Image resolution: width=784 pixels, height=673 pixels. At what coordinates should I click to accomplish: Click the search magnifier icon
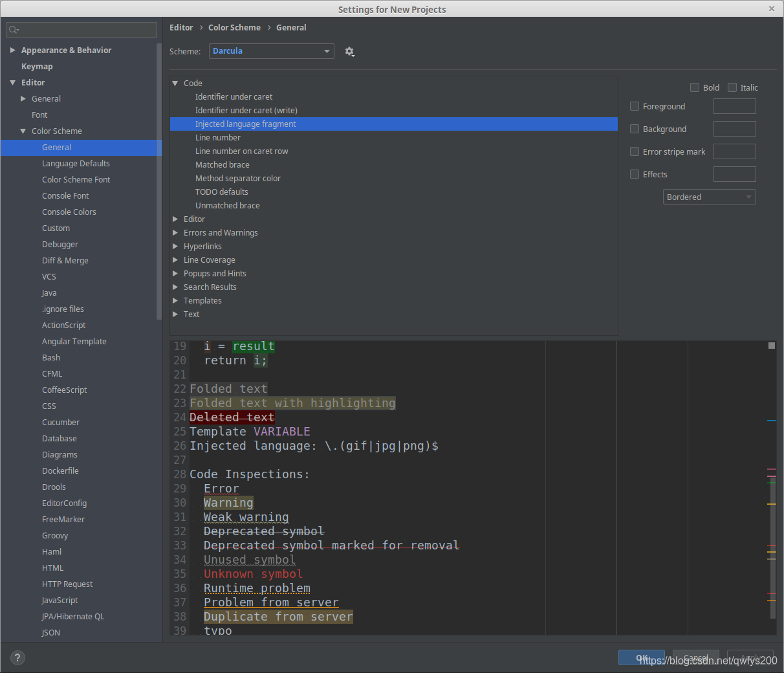coord(14,30)
